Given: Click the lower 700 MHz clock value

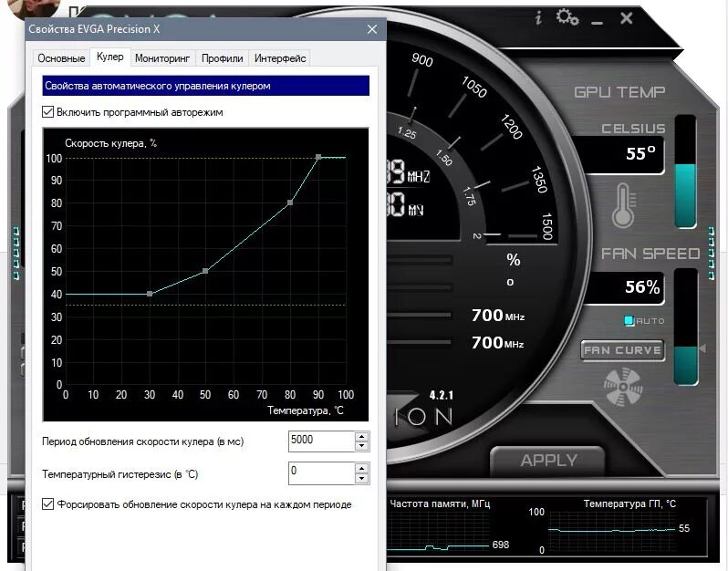Looking at the screenshot, I should click(x=498, y=343).
